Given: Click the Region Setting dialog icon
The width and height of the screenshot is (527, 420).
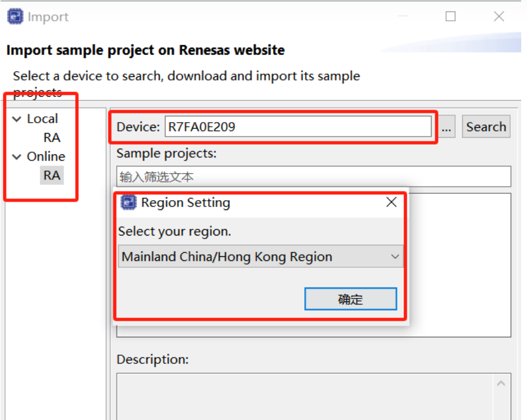Looking at the screenshot, I should (x=128, y=202).
